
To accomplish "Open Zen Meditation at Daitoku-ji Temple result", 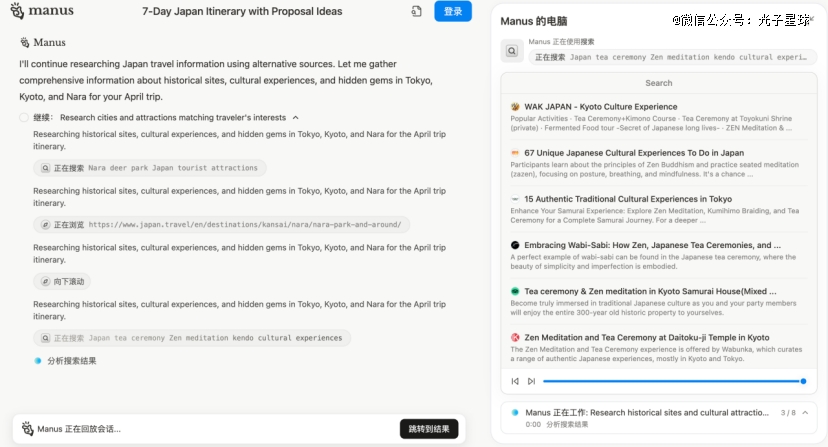I will click(x=646, y=337).
